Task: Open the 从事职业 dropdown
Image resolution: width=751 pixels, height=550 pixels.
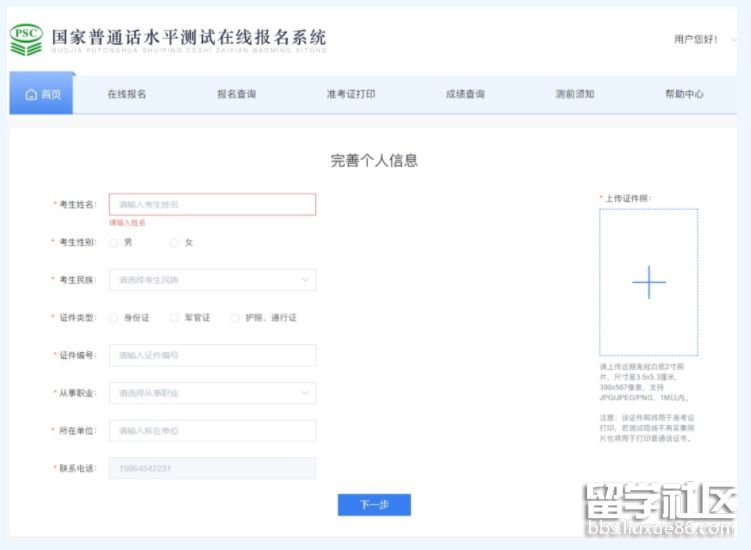Action: coord(212,393)
